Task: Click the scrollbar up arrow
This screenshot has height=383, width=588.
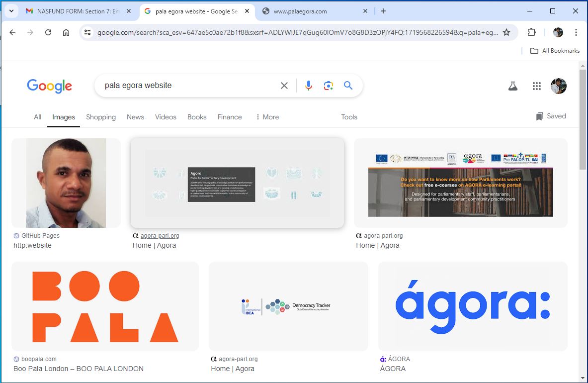Action: click(583, 66)
